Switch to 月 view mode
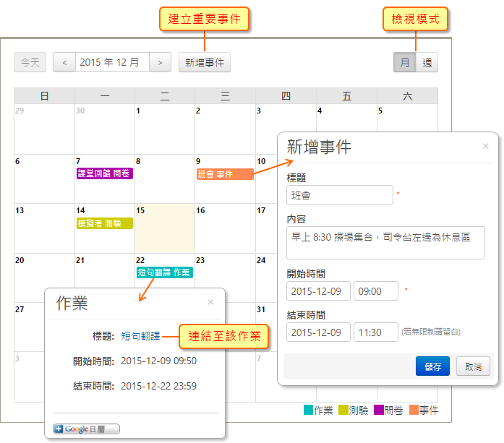504x443 pixels. point(405,63)
